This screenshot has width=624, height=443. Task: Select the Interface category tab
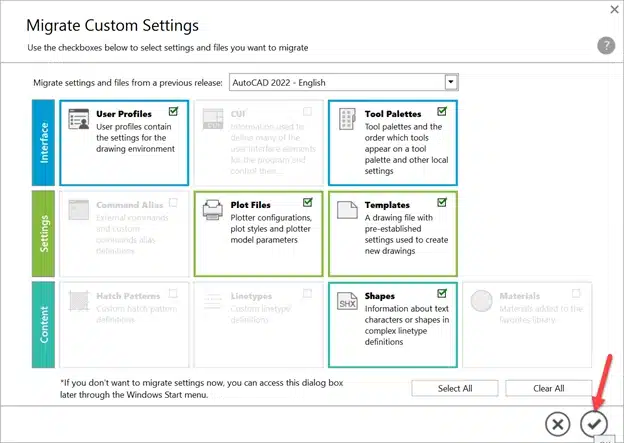click(43, 142)
